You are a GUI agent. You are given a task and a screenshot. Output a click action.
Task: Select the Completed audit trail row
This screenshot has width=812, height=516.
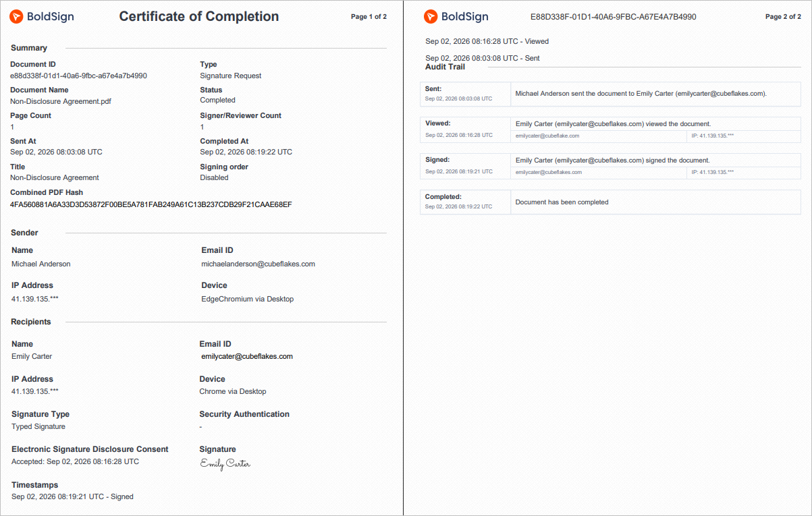pos(610,202)
